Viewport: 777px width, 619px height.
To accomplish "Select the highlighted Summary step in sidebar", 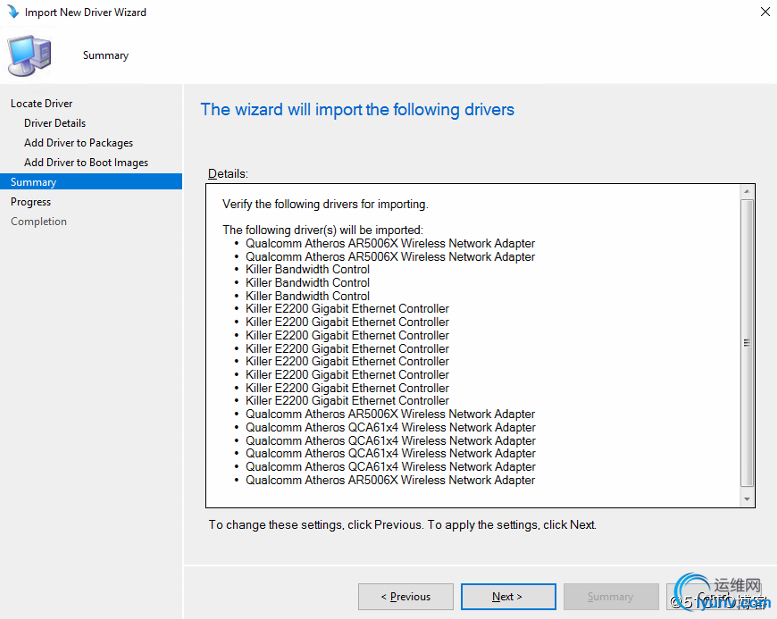I will click(91, 182).
